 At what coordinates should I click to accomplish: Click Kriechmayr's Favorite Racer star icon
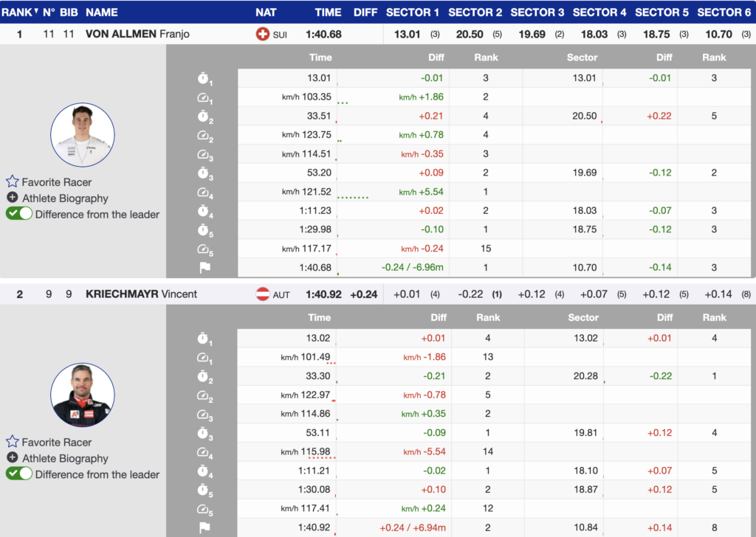12,442
